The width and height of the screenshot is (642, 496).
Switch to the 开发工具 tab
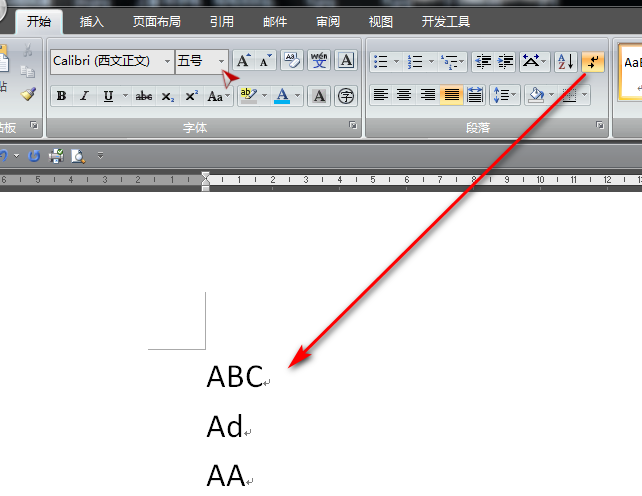pos(445,21)
